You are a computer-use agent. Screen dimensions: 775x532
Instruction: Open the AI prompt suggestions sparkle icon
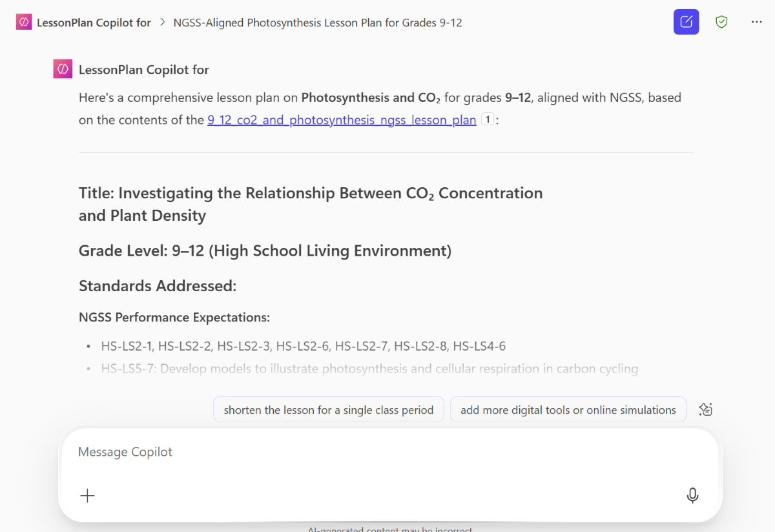705,409
